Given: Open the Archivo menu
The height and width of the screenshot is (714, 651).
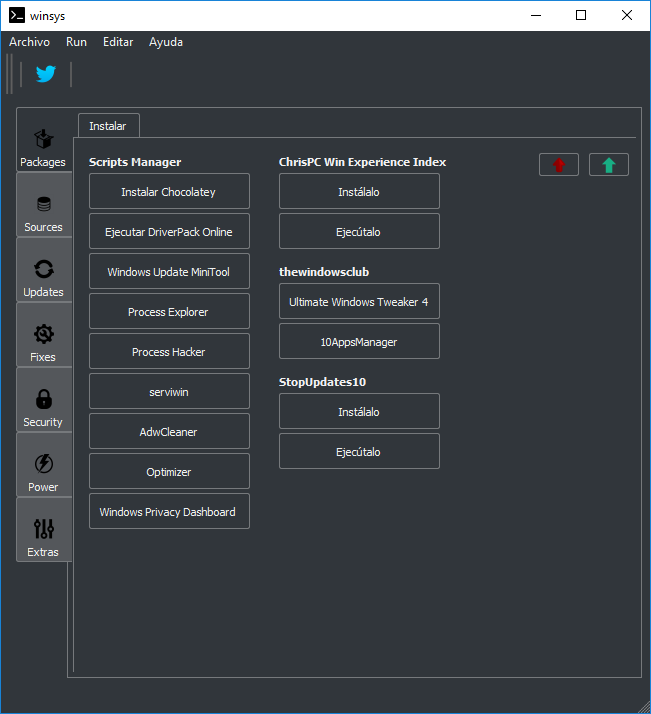Looking at the screenshot, I should (29, 42).
